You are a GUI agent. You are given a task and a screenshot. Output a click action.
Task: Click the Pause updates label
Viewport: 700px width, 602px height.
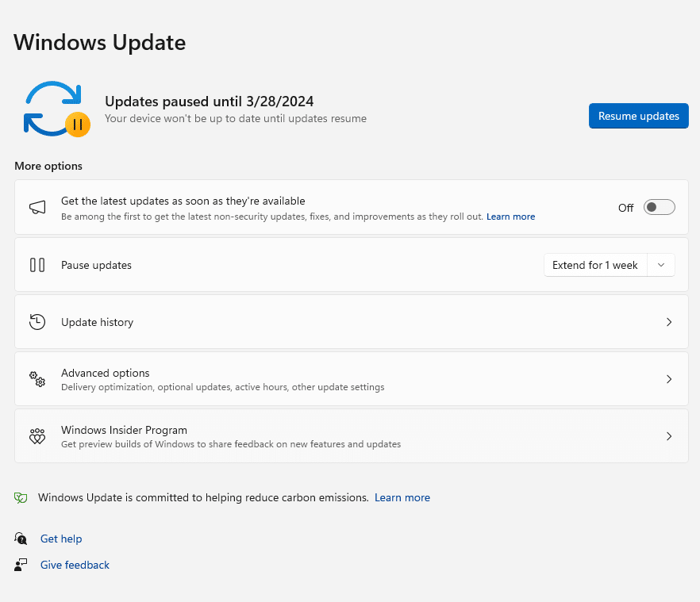point(97,265)
